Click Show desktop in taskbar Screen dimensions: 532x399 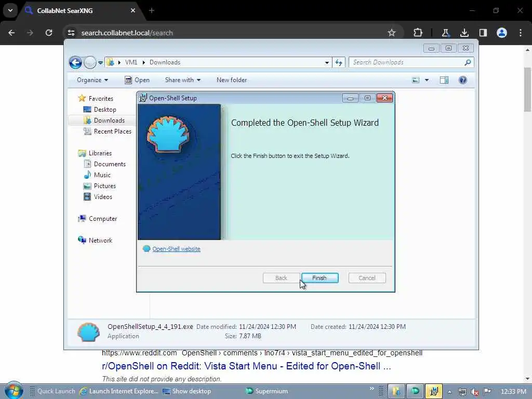point(187,391)
